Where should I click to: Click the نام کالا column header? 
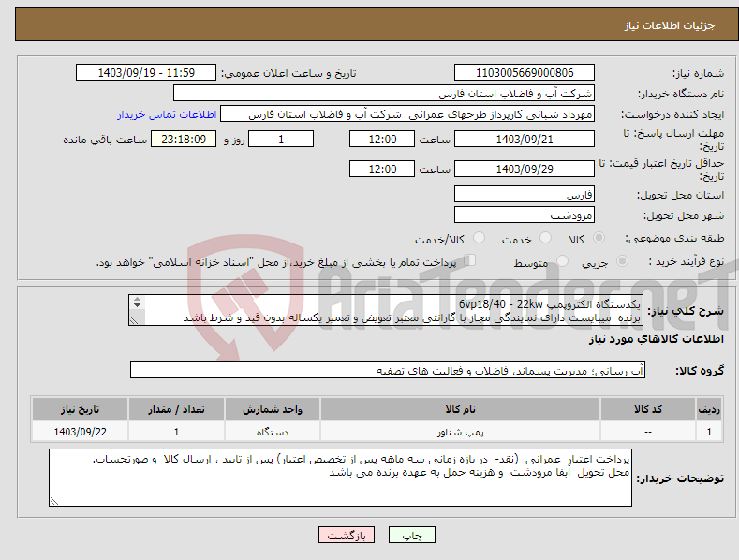460,409
